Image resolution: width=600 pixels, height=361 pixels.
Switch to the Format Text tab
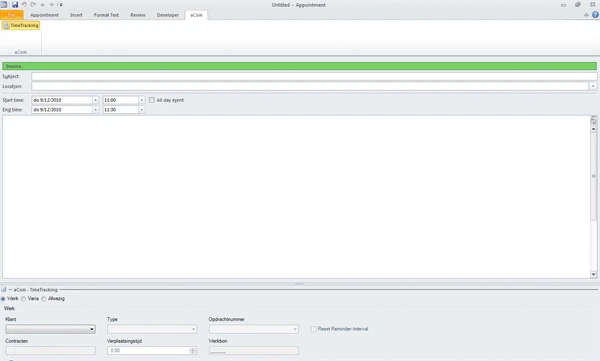click(106, 15)
